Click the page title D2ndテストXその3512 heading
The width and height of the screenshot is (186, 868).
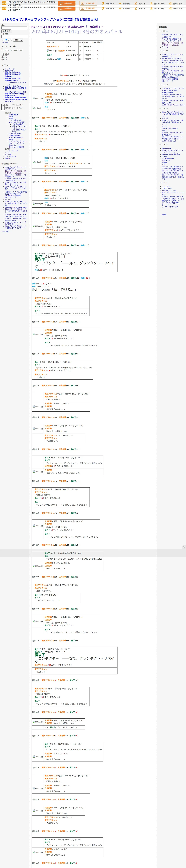[x=68, y=27]
